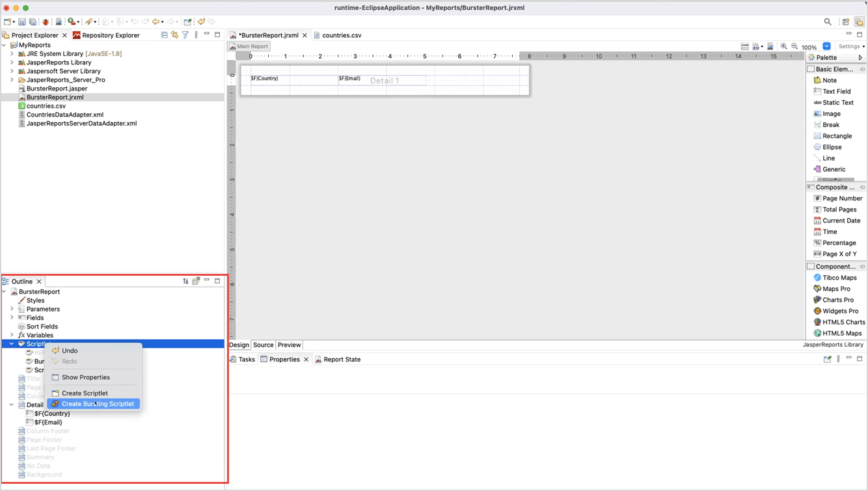Image resolution: width=868 pixels, height=491 pixels.
Task: Expand the Variables node in Outline
Action: tap(12, 335)
